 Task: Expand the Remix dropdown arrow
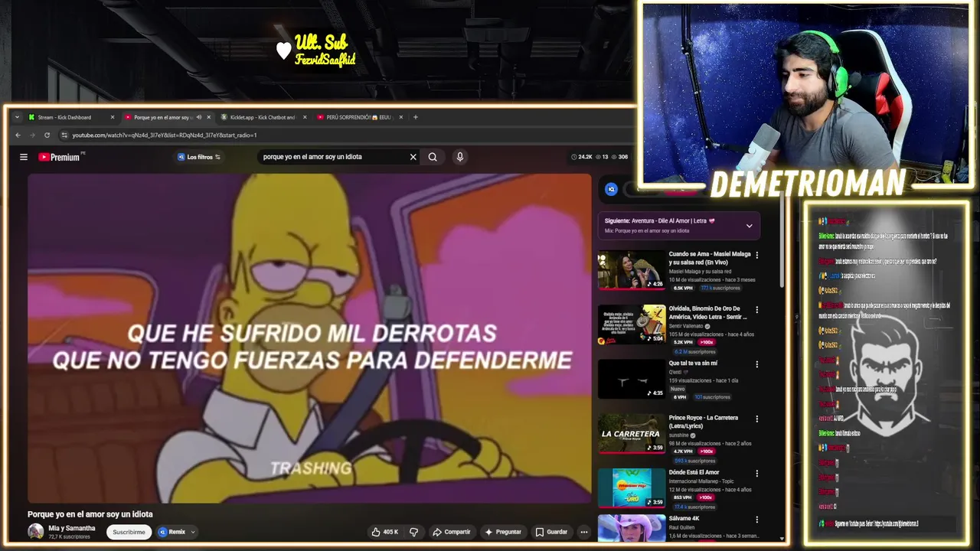[x=193, y=532]
